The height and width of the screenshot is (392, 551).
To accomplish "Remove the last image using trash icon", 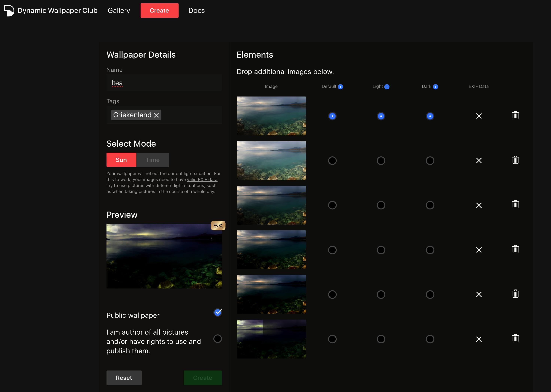I will click(x=515, y=338).
